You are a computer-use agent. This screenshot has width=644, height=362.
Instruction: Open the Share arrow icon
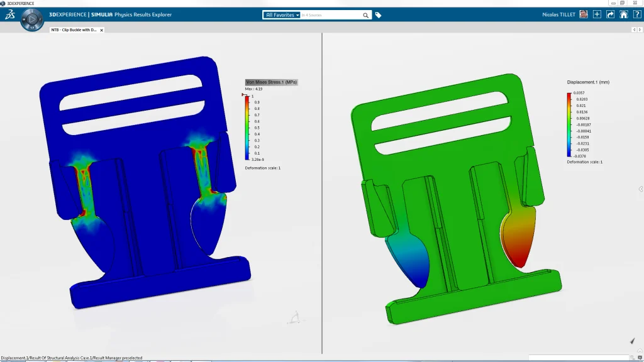(x=610, y=14)
